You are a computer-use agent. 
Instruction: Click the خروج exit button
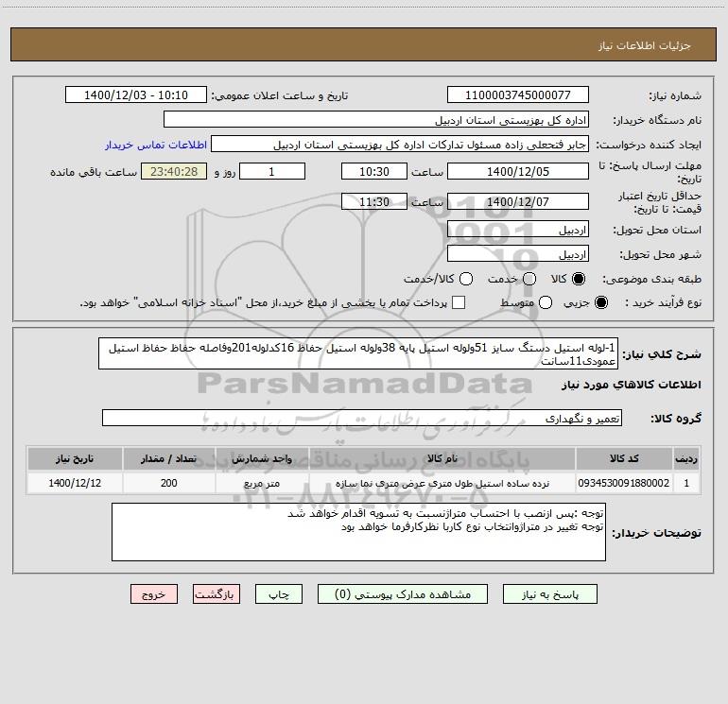(154, 594)
